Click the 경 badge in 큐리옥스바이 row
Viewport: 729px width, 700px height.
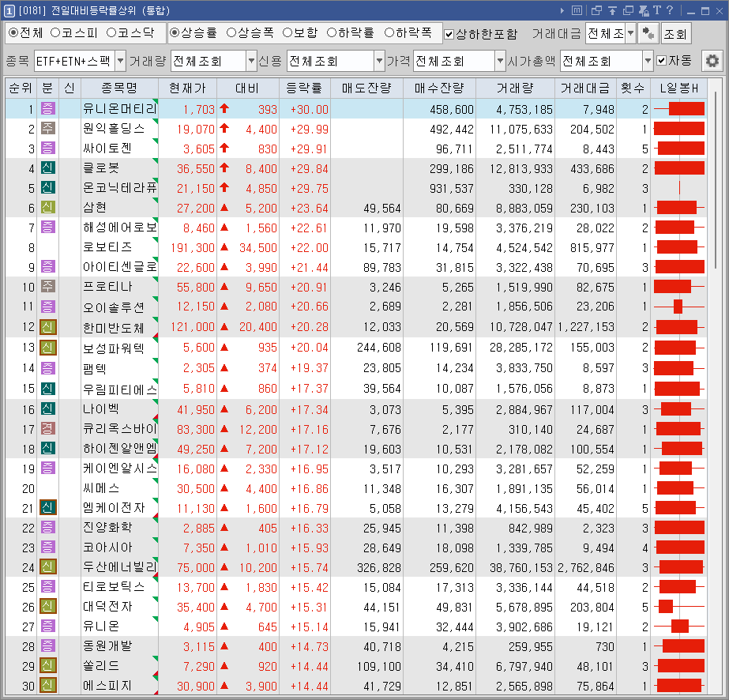click(x=48, y=428)
